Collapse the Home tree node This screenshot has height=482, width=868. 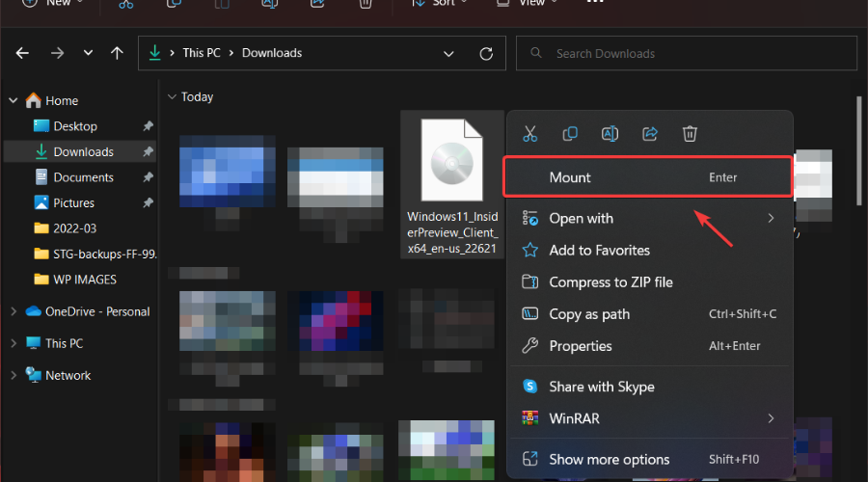coord(14,100)
